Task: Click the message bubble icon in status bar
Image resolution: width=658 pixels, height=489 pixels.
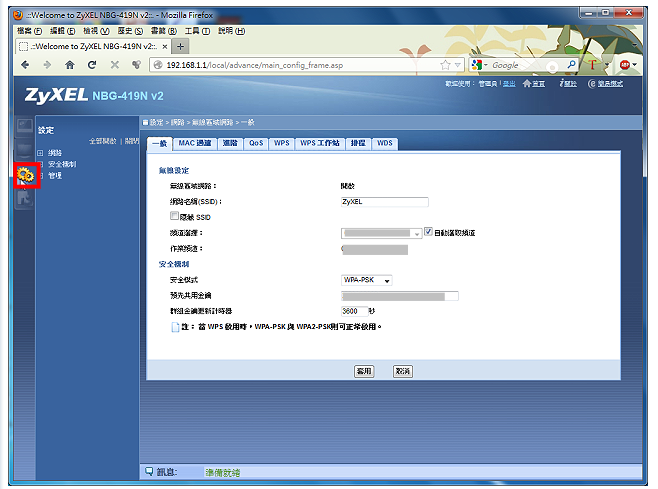Action: [x=149, y=471]
